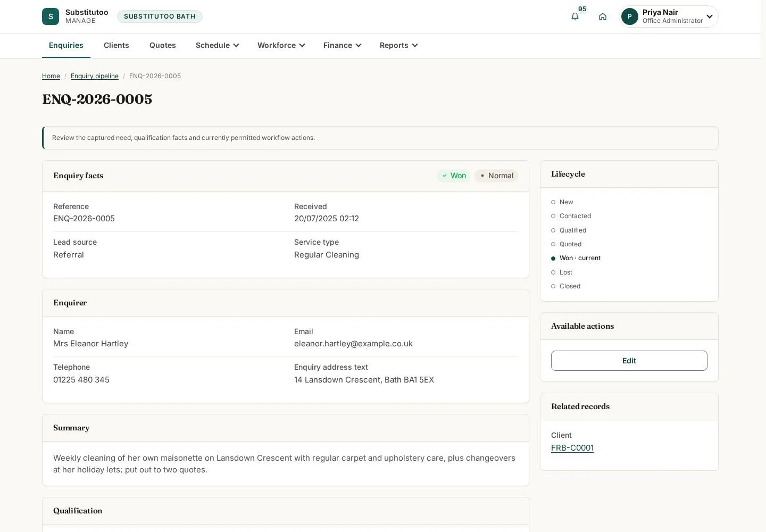This screenshot has width=766, height=532.
Task: Click the Qualification section heading
Action: [x=78, y=511]
